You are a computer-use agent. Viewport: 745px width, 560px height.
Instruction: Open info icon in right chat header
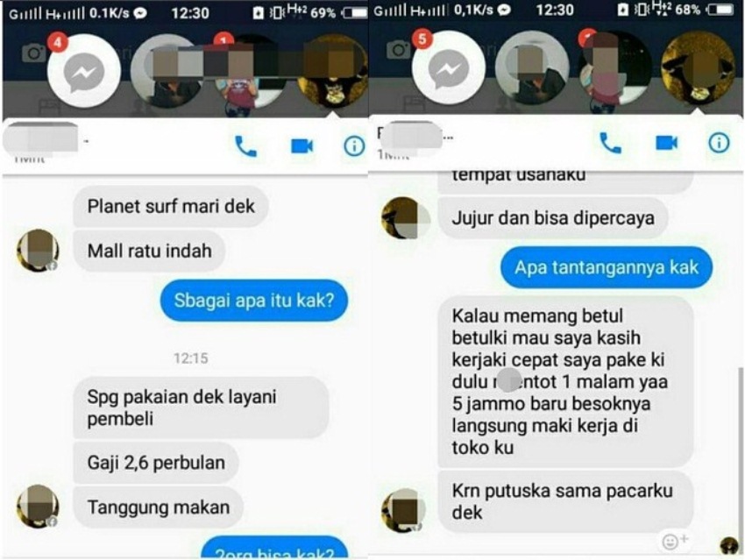click(719, 143)
